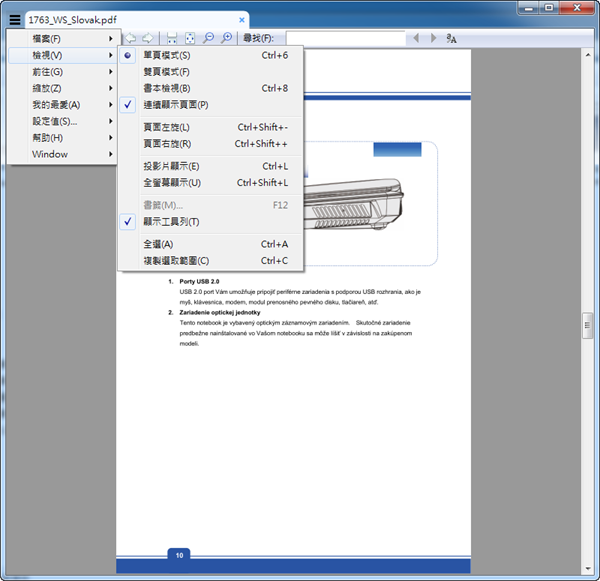
Task: Open the 前往(G) submenu
Action: pyautogui.click(x=62, y=72)
